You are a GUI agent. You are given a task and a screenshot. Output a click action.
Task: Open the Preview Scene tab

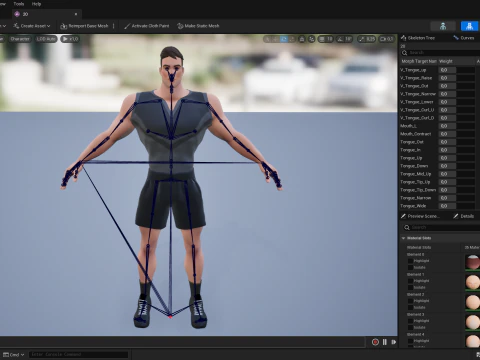click(421, 216)
